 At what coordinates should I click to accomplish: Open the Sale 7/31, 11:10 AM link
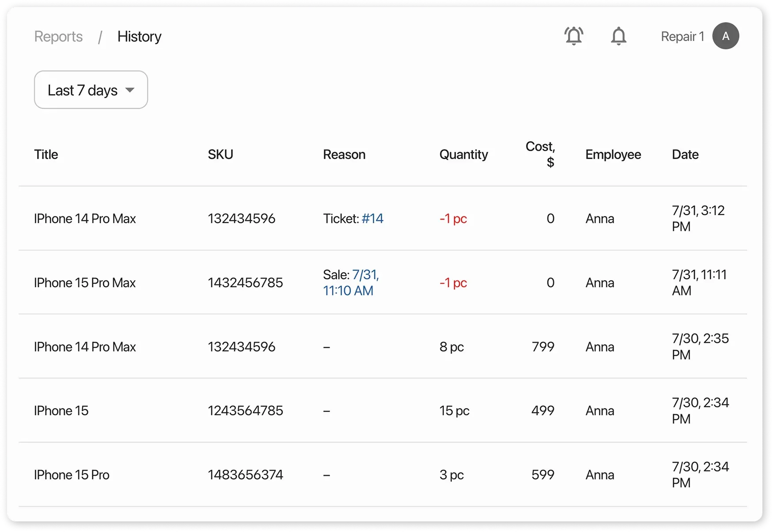click(x=351, y=283)
